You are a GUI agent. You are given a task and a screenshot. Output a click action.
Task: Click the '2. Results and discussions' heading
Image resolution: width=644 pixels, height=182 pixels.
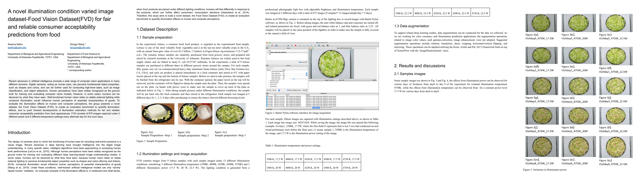point(419,66)
